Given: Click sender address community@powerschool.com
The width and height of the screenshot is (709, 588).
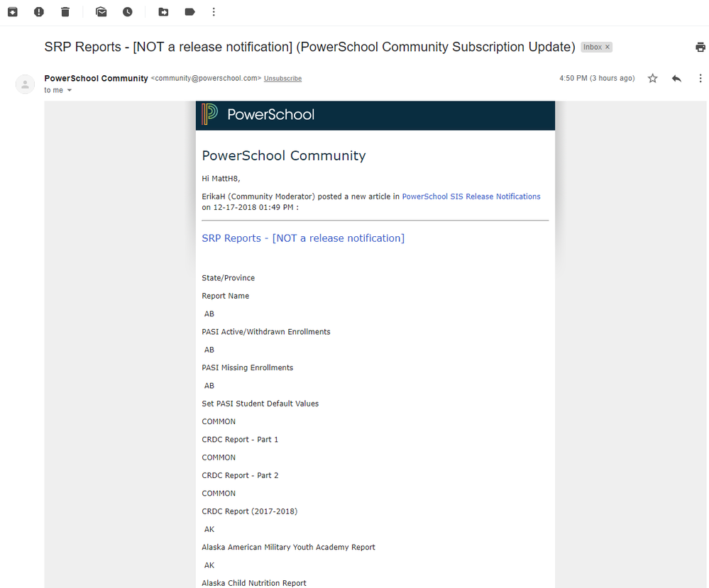Looking at the screenshot, I should pos(207,78).
